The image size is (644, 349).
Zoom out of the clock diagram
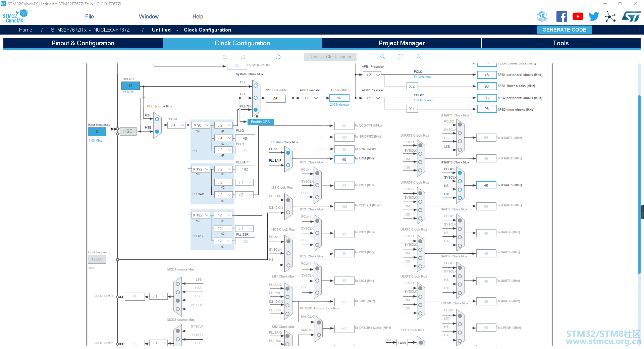pyautogui.click(x=419, y=57)
